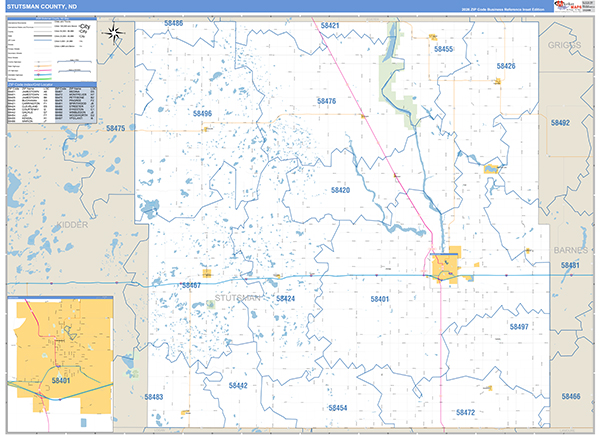
Task: Select the 58476 ZIP label
Action: coord(326,101)
